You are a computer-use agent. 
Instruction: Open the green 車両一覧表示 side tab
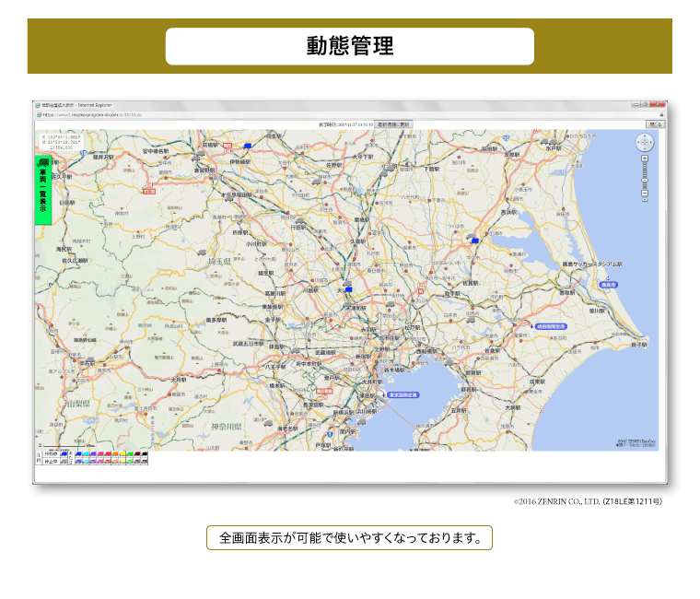(42, 189)
